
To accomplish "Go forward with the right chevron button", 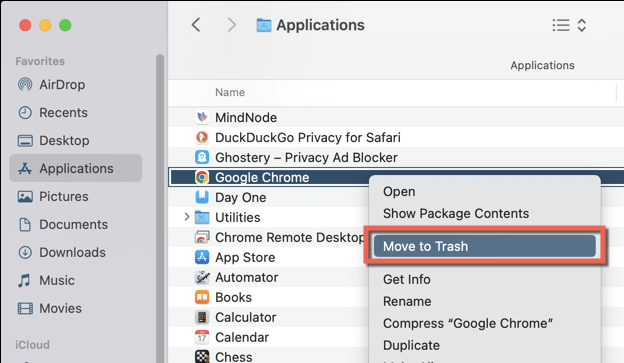I will click(x=232, y=25).
